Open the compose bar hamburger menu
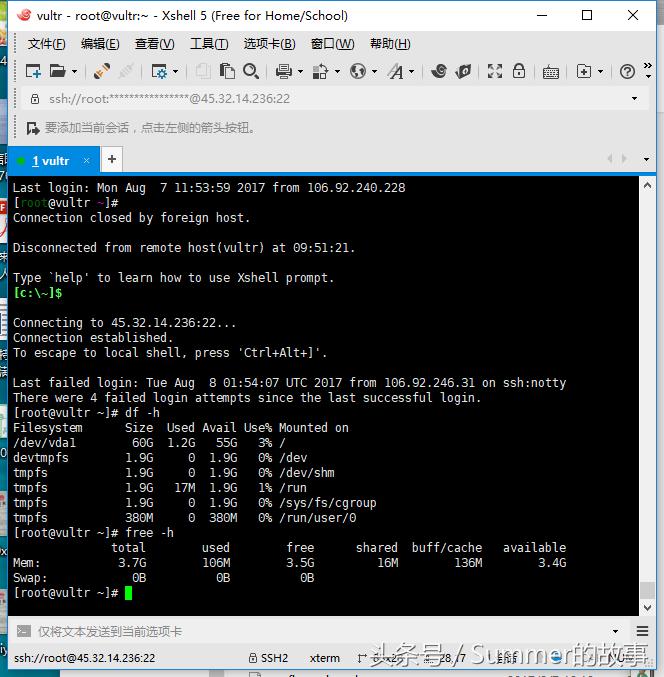664x677 pixels. click(x=642, y=632)
